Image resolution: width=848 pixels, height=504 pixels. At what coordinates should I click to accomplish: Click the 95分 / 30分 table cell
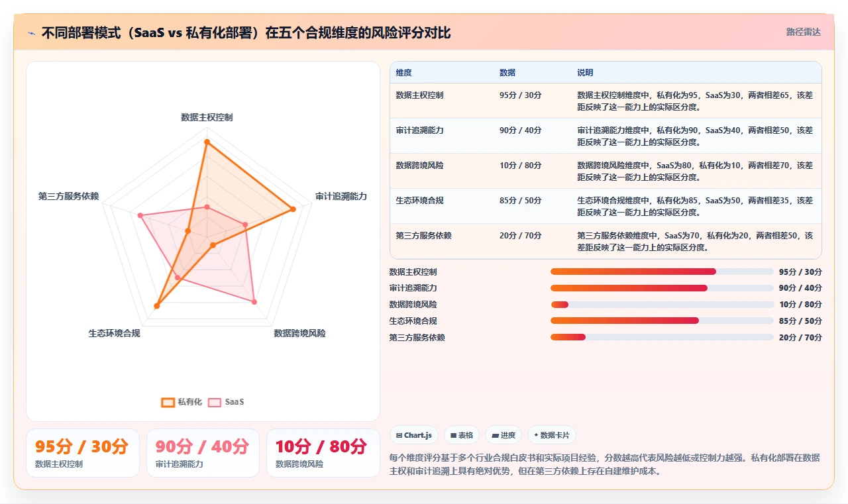point(521,95)
